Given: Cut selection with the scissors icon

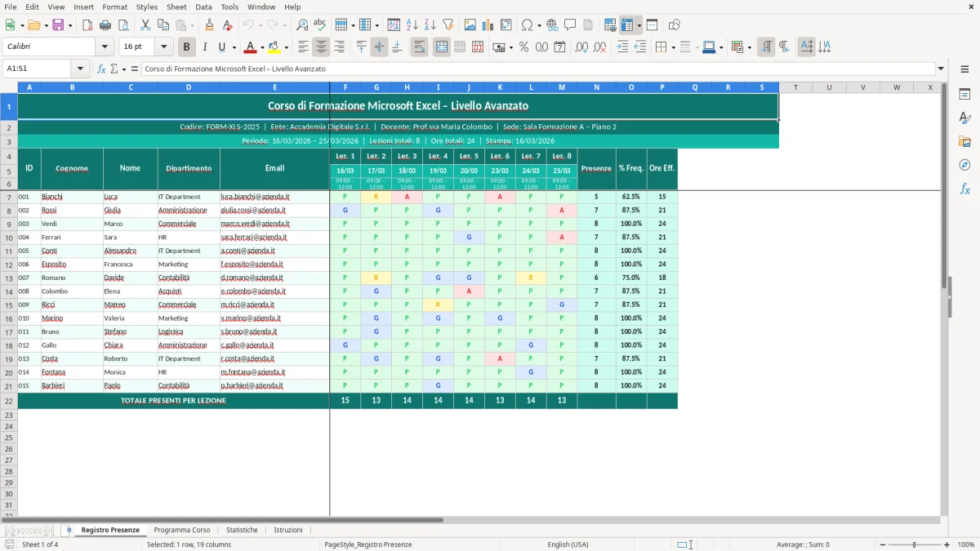Looking at the screenshot, I should pyautogui.click(x=145, y=25).
